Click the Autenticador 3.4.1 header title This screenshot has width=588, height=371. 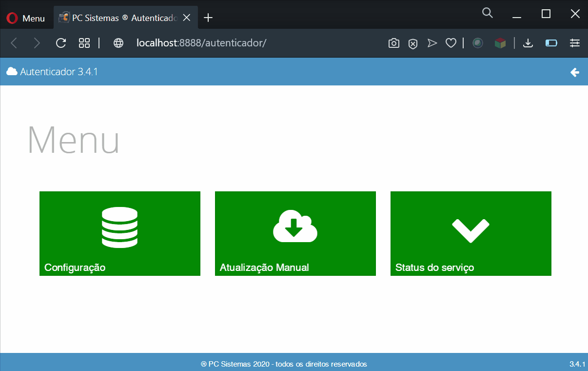59,72
